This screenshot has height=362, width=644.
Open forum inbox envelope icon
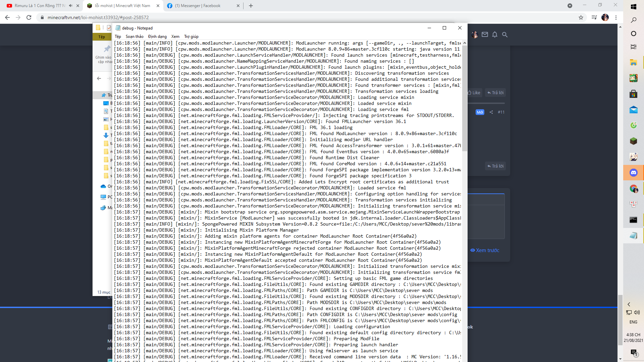485,35
